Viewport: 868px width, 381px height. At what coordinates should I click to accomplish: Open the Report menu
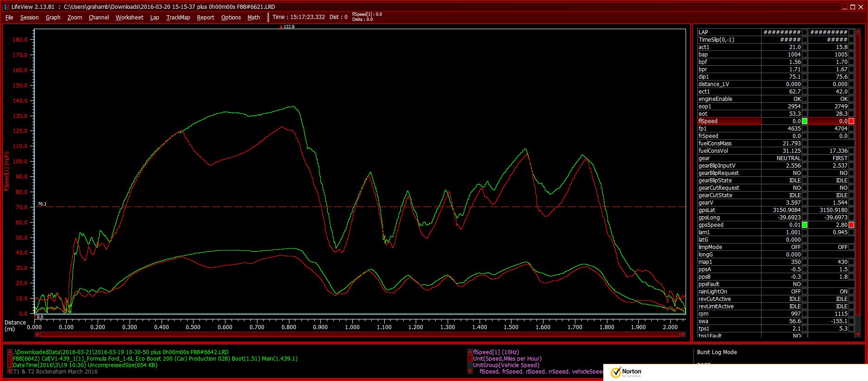pyautogui.click(x=206, y=18)
